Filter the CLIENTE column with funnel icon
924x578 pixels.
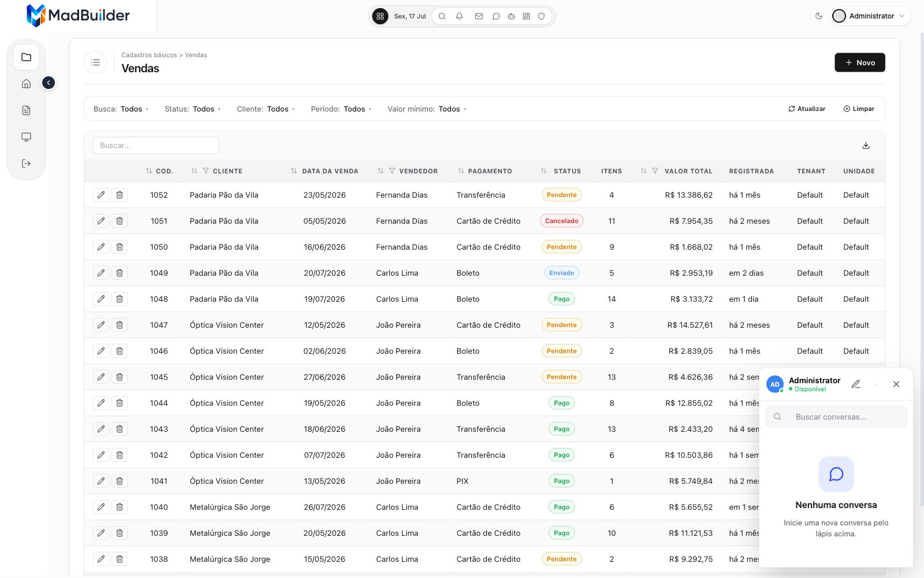[206, 171]
